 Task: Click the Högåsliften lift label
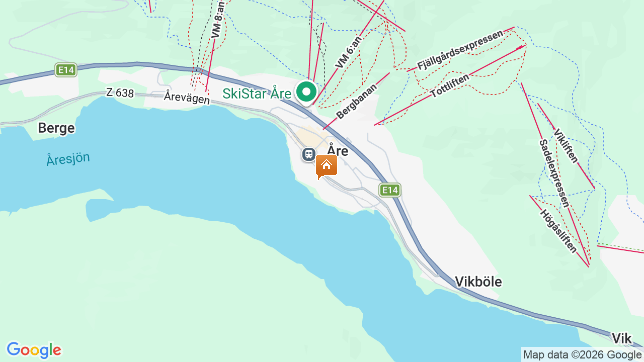(558, 231)
